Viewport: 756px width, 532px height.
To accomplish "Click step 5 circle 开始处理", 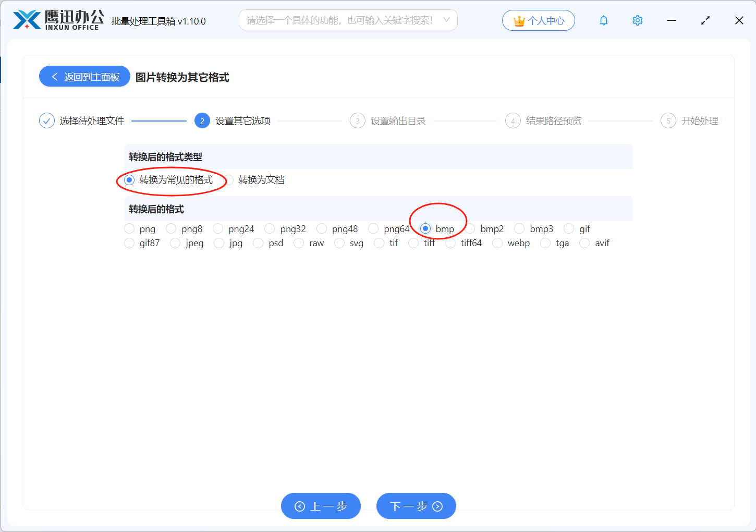I will [x=668, y=121].
